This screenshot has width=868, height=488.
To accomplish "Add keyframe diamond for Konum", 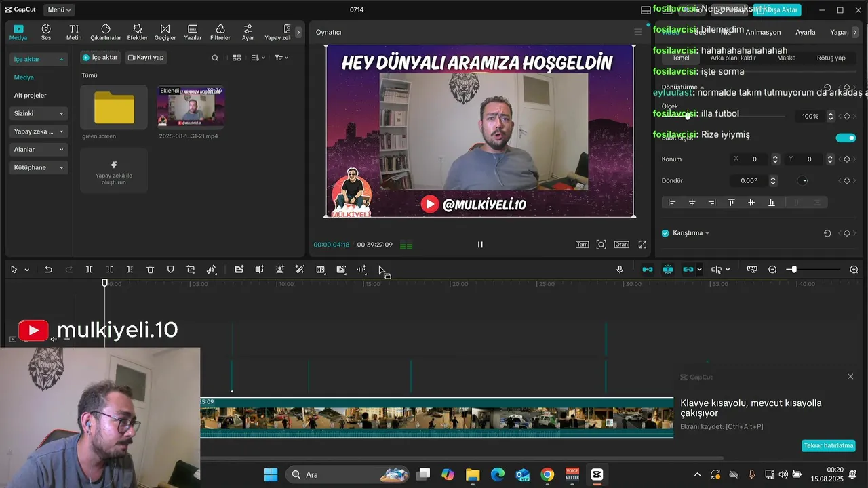I will pyautogui.click(x=847, y=159).
